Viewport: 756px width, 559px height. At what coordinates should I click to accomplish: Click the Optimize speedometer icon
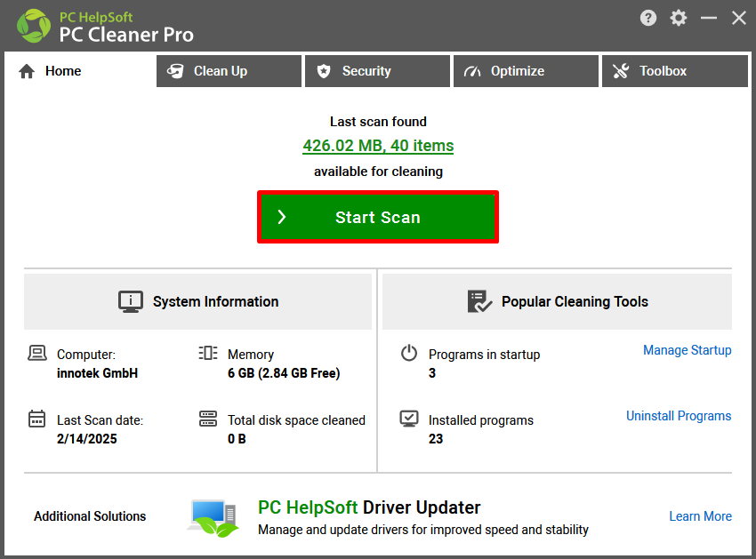coord(472,71)
